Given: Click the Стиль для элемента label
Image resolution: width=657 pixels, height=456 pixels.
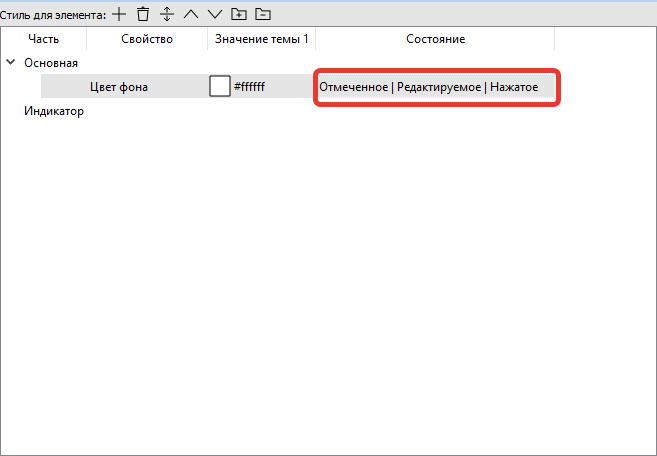Looking at the screenshot, I should tap(52, 14).
